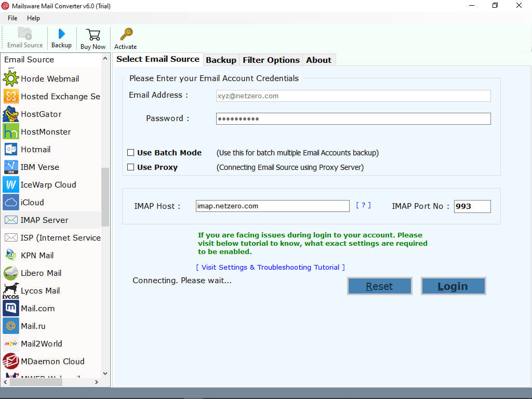Click source list scroll left arrow
The width and height of the screenshot is (532, 399).
(5, 382)
